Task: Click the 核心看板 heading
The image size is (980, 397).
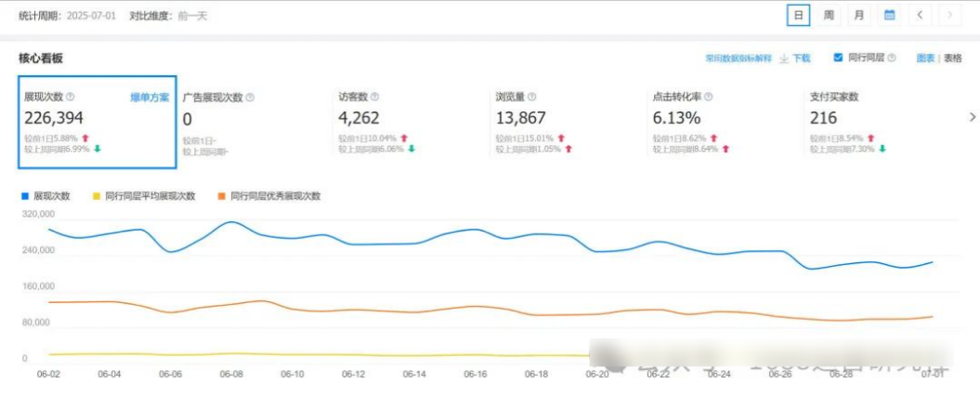Action: [x=41, y=59]
